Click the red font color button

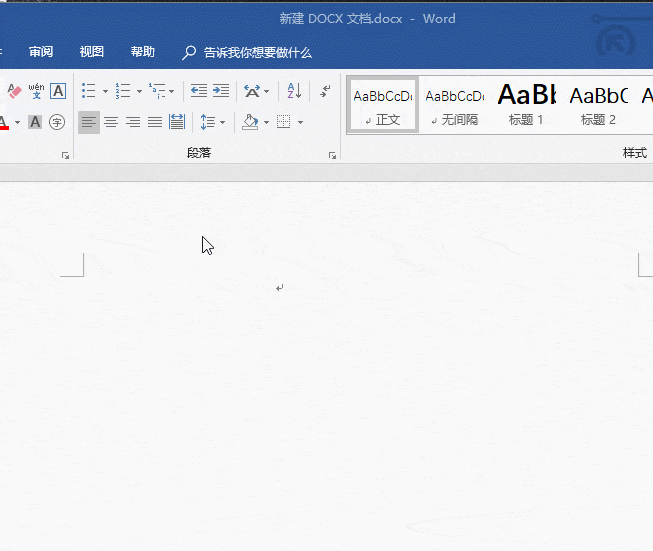coord(4,123)
